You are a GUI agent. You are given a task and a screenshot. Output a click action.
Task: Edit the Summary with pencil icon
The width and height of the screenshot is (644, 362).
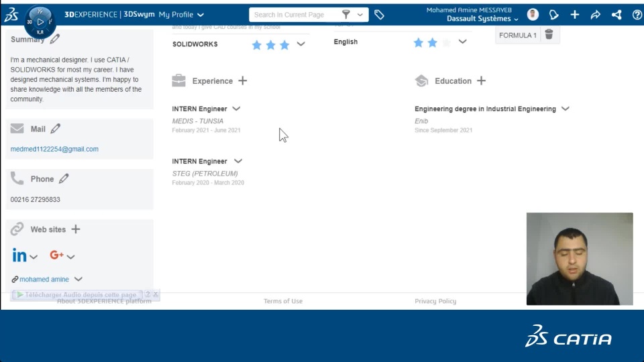pyautogui.click(x=54, y=39)
